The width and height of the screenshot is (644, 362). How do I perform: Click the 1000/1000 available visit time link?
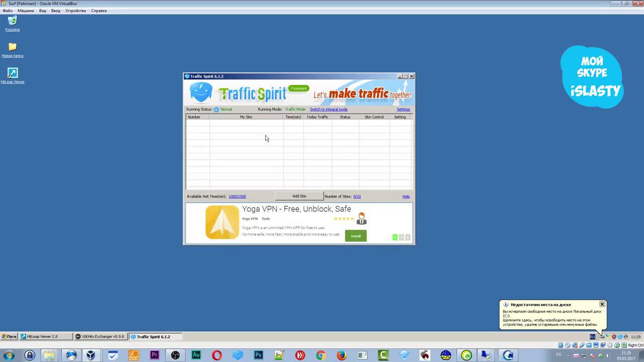tap(237, 197)
